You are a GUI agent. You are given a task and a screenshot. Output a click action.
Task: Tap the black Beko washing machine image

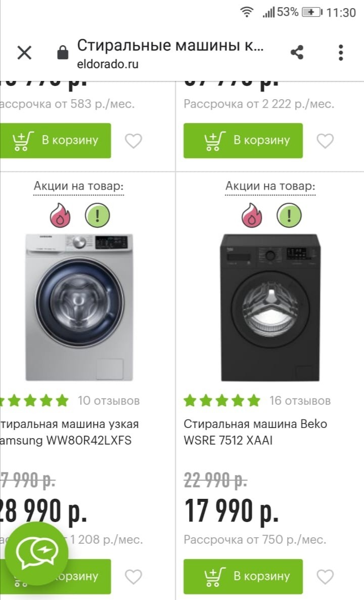coord(270,308)
